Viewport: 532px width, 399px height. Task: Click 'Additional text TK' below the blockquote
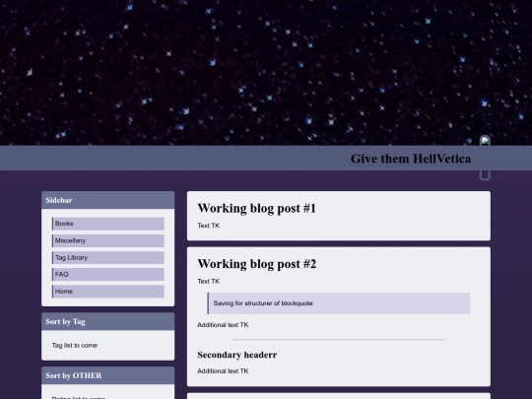[223, 325]
